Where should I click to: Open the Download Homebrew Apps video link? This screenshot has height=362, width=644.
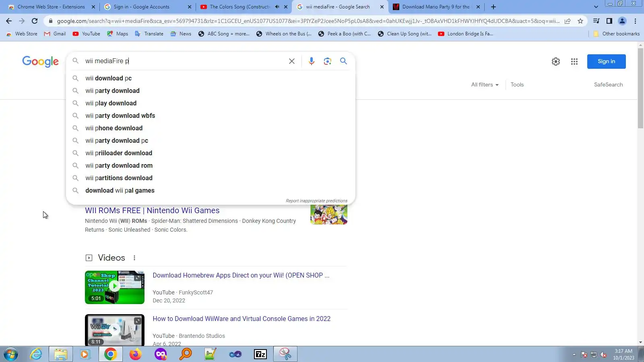241,276
